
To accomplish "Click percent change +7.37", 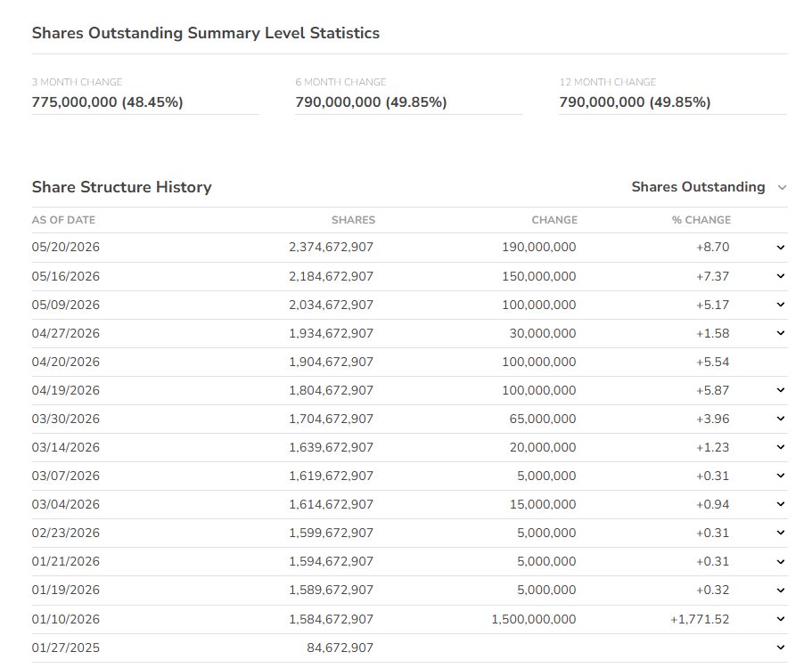I will [712, 276].
